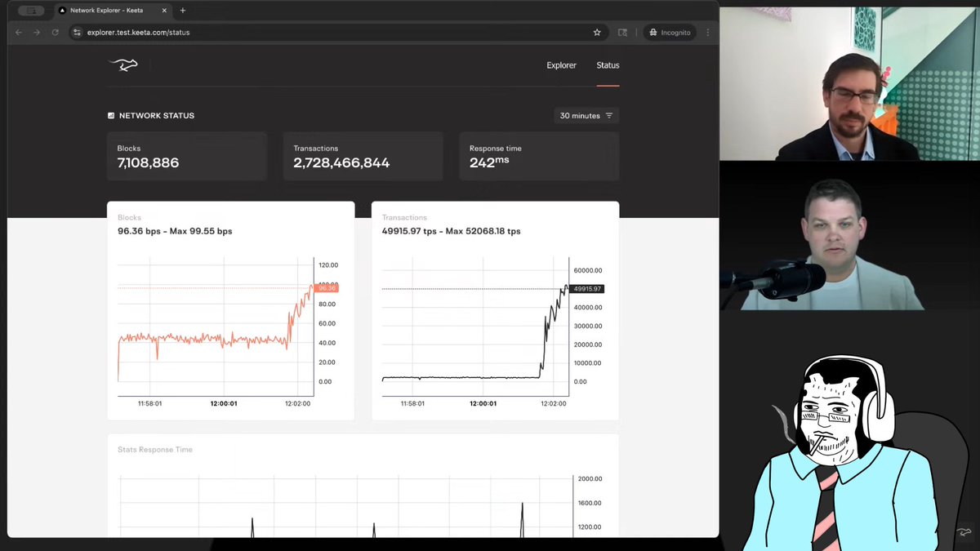Reload the page with the refresh icon
This screenshot has width=980, height=551.
[56, 32]
